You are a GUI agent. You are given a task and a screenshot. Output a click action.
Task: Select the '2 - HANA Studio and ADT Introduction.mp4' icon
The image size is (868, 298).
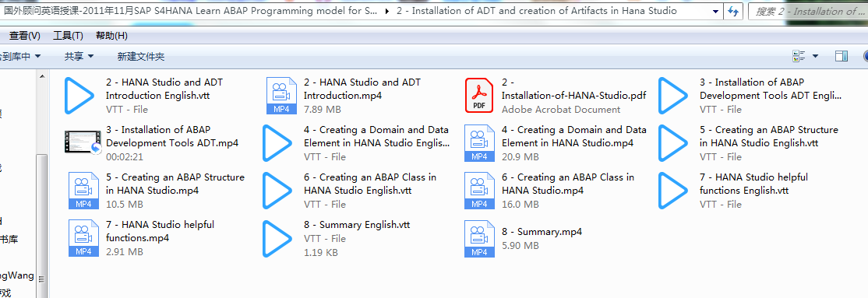point(281,96)
